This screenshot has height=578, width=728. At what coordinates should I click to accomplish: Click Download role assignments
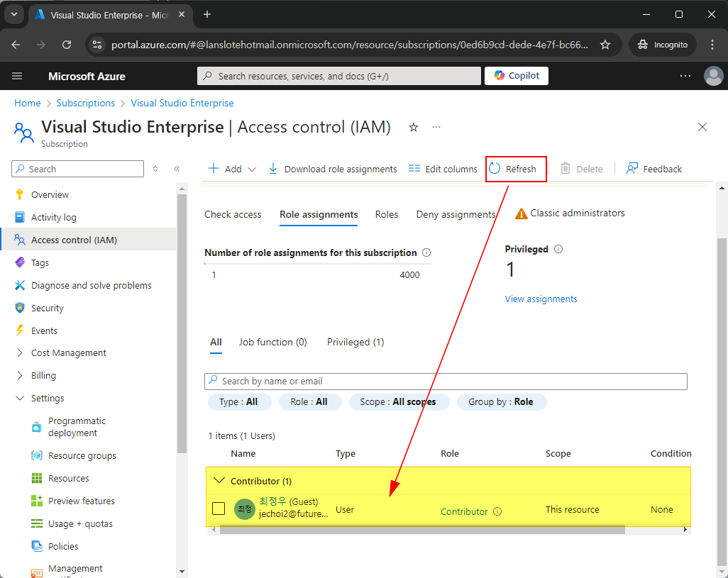pos(333,169)
